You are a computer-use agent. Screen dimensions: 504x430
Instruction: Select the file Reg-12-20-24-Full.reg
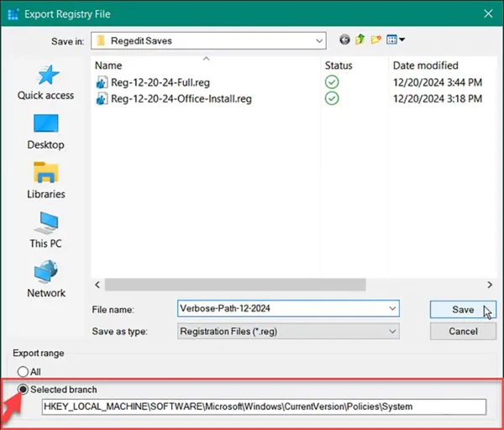pyautogui.click(x=160, y=82)
